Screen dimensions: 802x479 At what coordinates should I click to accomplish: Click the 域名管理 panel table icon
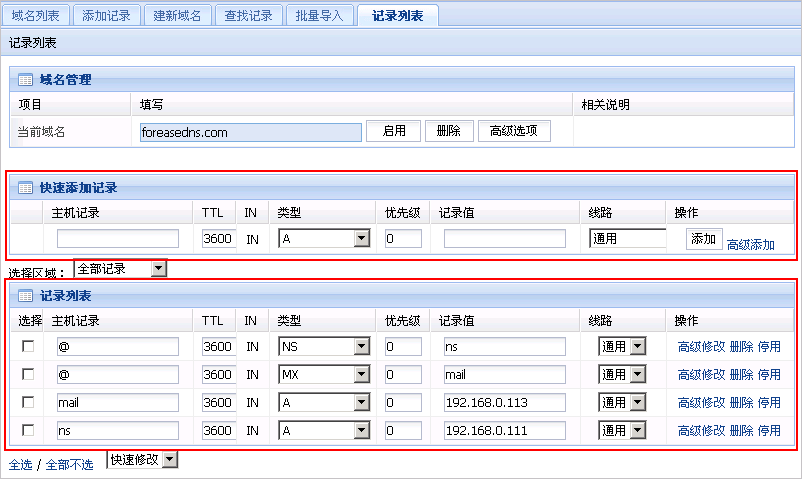click(26, 80)
